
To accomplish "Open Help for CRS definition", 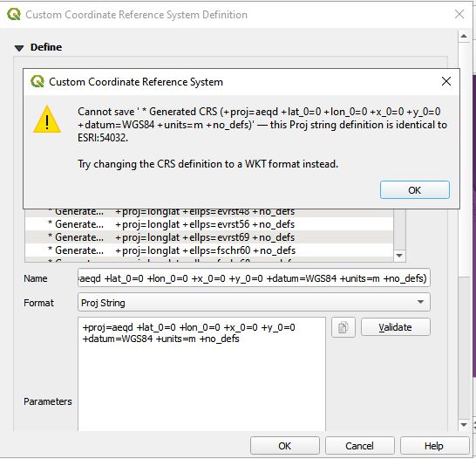I will point(434,446).
